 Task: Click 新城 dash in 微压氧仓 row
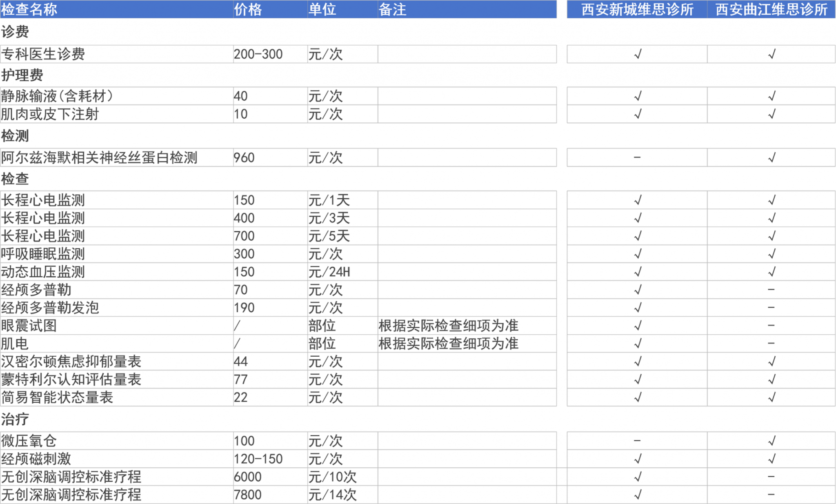tap(637, 440)
